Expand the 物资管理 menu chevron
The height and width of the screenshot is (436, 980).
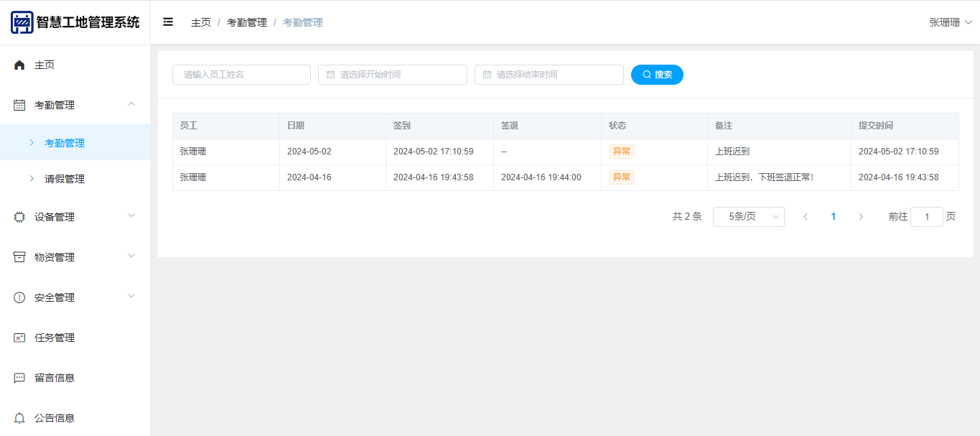pyautogui.click(x=131, y=256)
